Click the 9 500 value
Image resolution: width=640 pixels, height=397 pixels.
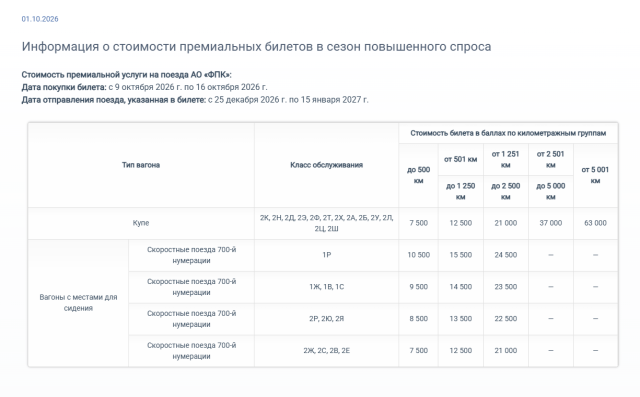(418, 287)
